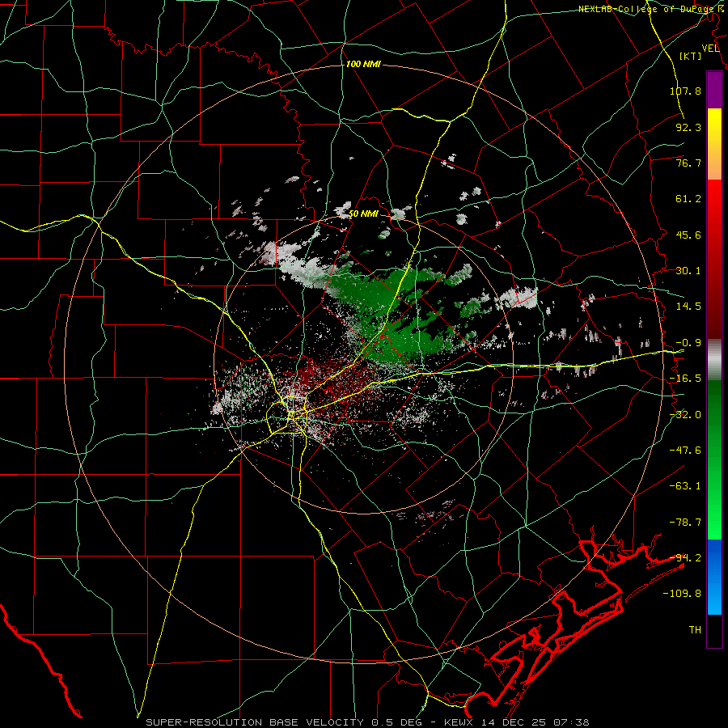Viewport: 728px width, 728px height.
Task: Select the 61.2 velocity scale value
Action: coord(688,199)
